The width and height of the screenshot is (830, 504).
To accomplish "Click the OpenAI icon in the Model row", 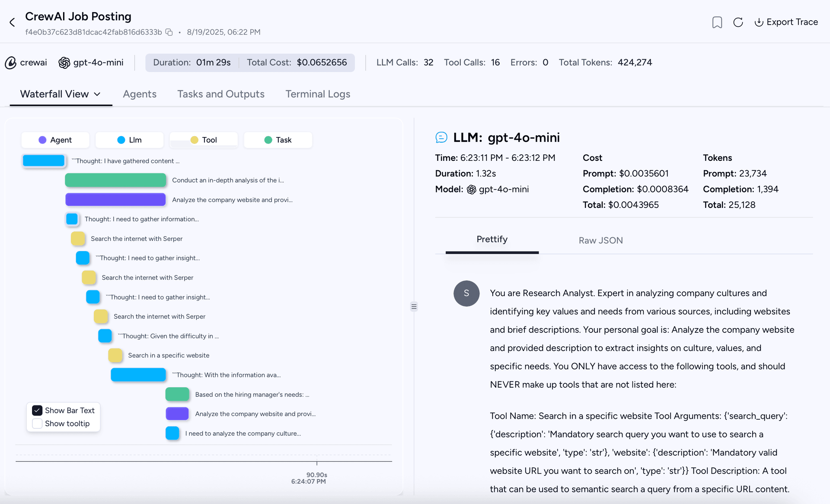I will [x=472, y=189].
